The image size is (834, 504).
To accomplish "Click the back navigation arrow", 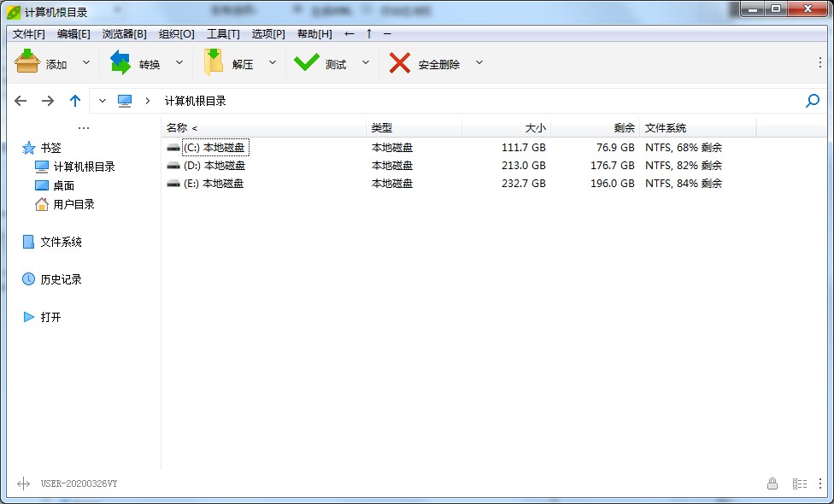I will pos(21,100).
